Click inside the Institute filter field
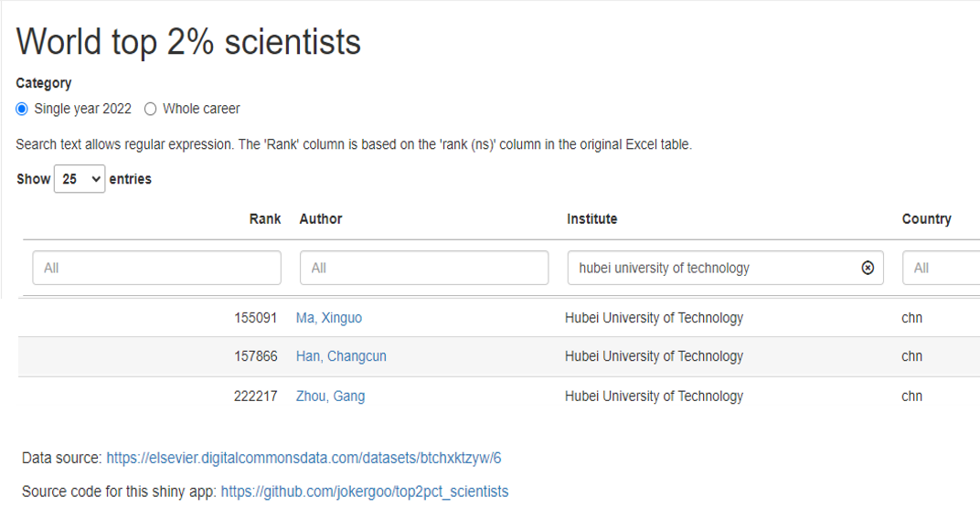This screenshot has height=518, width=980. (713, 268)
